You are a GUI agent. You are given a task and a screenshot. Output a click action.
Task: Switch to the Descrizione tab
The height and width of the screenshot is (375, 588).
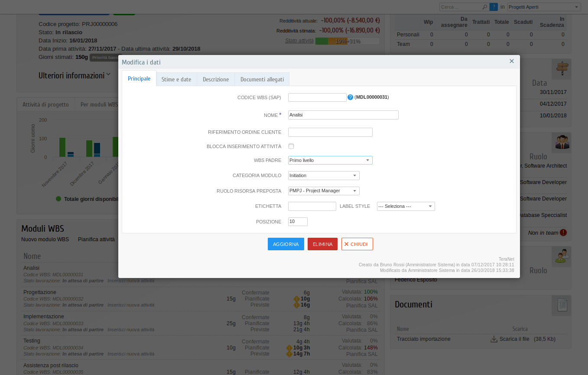pyautogui.click(x=216, y=79)
